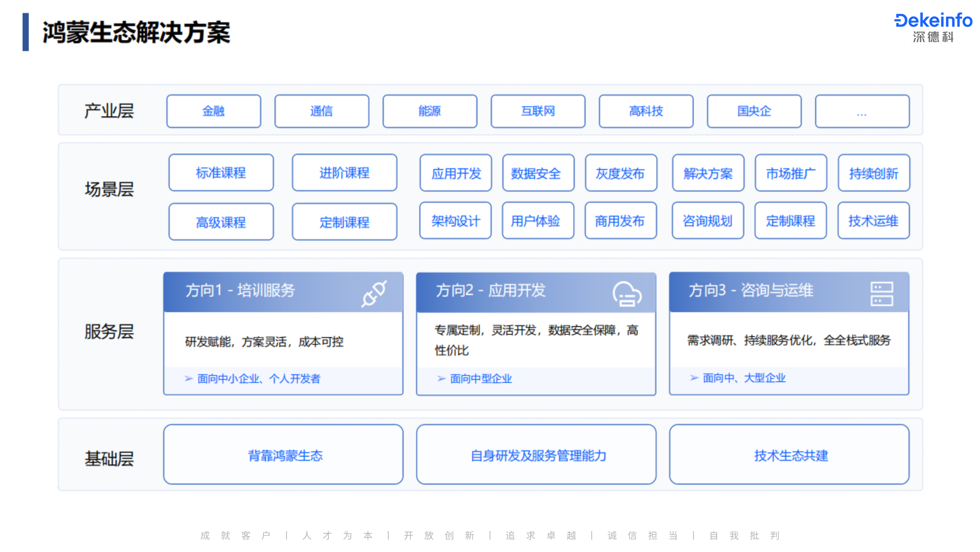Click text 需求调研、持续服务优化，全全栈式服务

pyautogui.click(x=789, y=340)
